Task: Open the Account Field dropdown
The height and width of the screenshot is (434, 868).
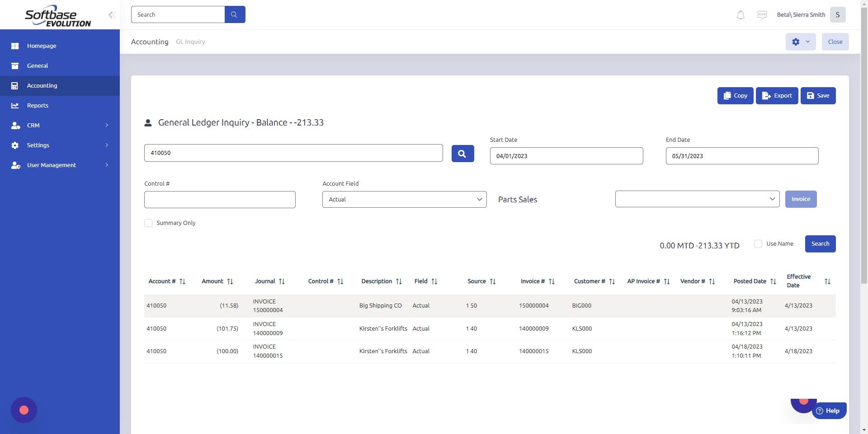Action: 404,200
